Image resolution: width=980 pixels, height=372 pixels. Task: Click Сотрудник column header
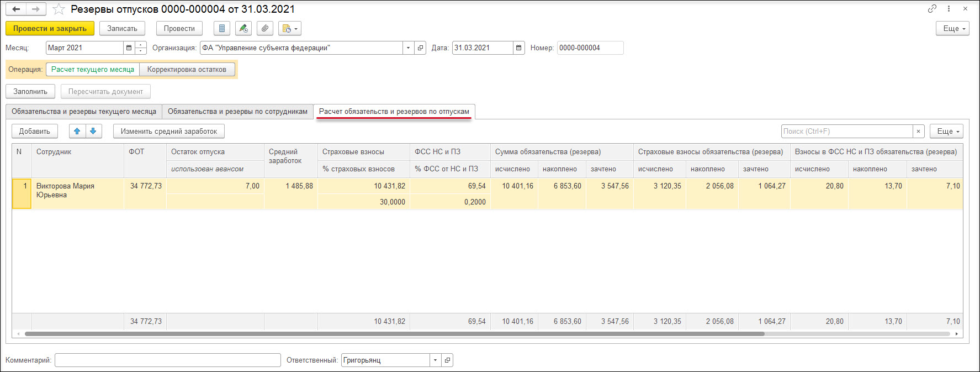[77, 160]
